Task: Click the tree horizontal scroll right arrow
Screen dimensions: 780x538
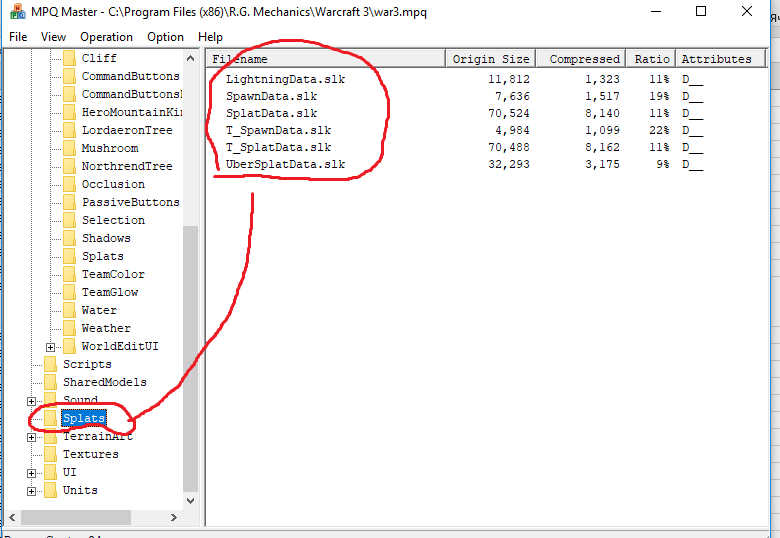Action: click(173, 518)
